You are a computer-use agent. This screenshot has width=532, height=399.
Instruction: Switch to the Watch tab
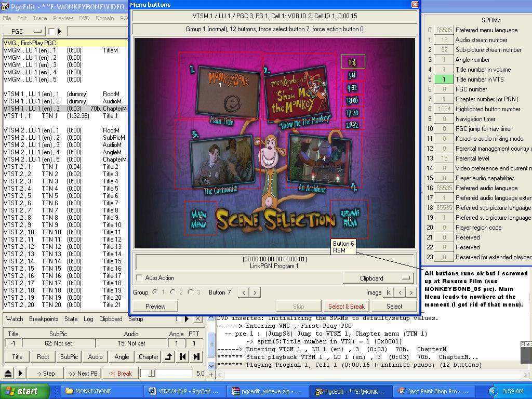click(x=15, y=319)
